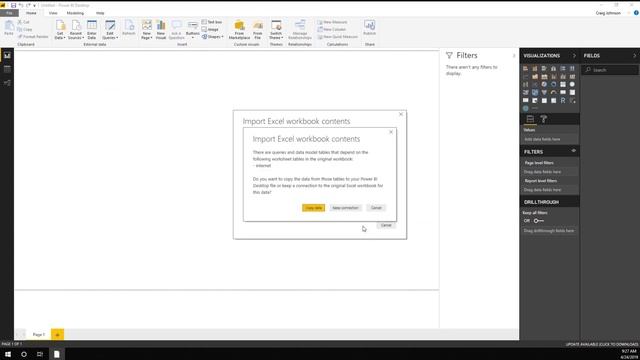Click the Search box in Fields pane
This screenshot has width=640, height=360.
pos(610,70)
